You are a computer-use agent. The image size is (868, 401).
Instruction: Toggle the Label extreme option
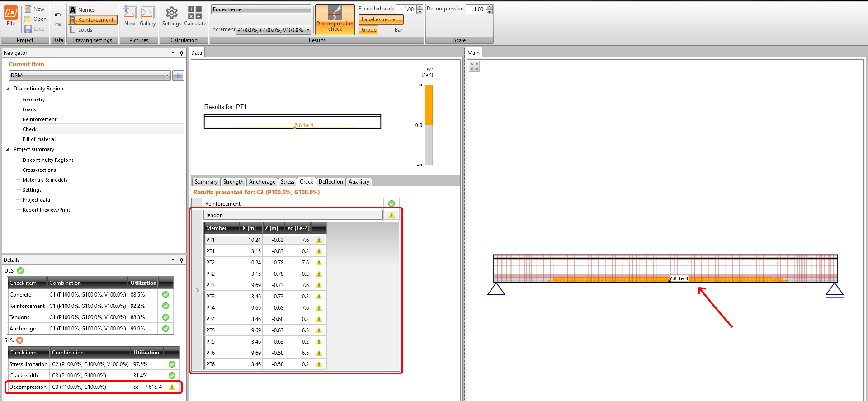[x=381, y=19]
